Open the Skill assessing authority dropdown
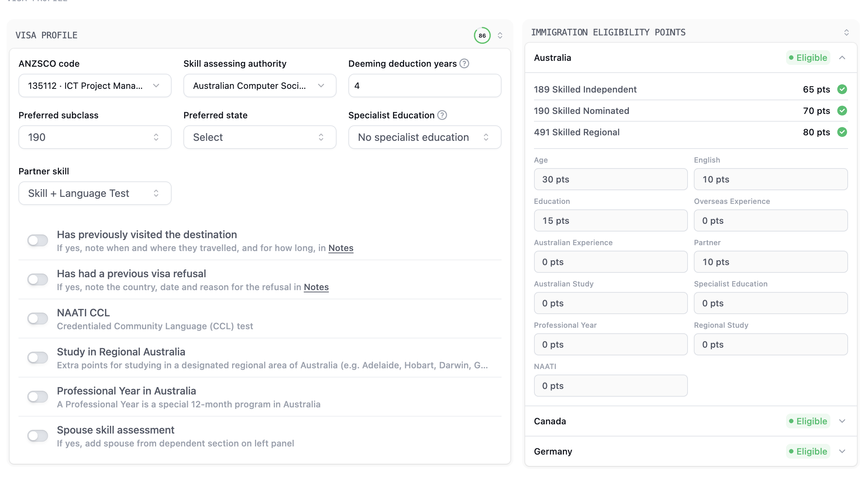Viewport: 868px width, 480px height. (x=260, y=86)
